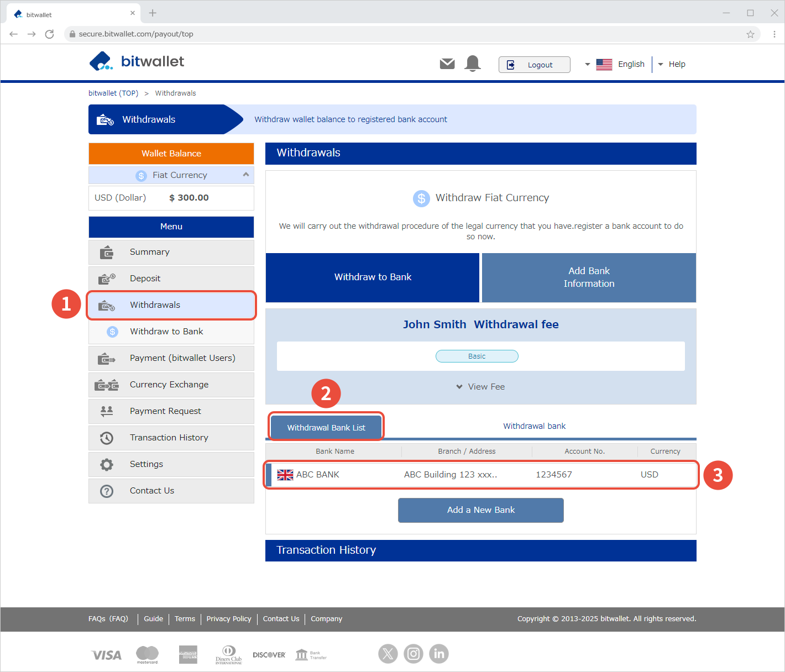Open the X (Twitter) social icon
The height and width of the screenshot is (672, 785).
[388, 654]
